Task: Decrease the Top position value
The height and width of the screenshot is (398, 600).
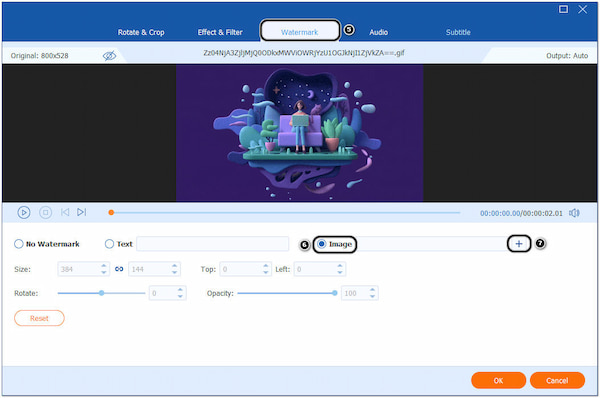Action: (266, 272)
